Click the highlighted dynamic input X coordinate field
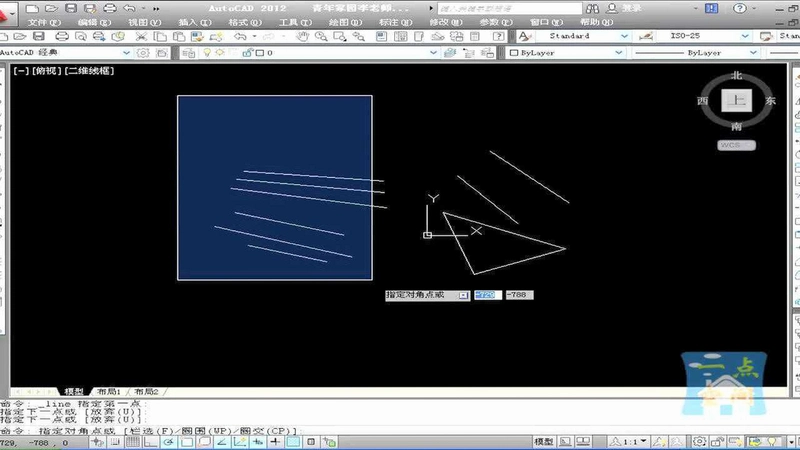 pos(488,295)
